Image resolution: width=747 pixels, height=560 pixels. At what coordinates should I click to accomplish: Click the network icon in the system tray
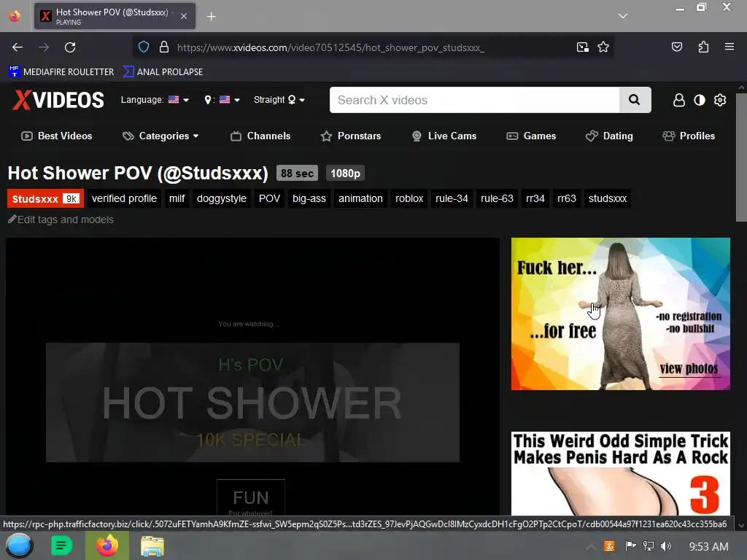tap(648, 546)
